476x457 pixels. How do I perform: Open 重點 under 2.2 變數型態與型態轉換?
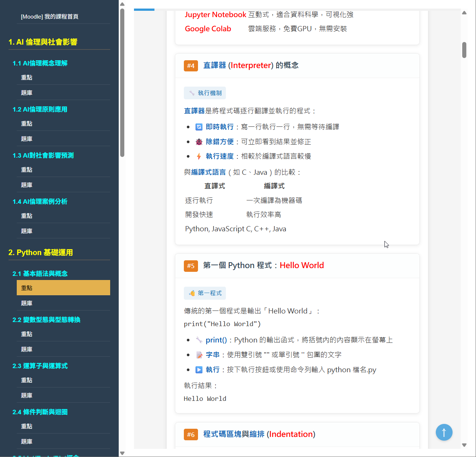[63, 334]
